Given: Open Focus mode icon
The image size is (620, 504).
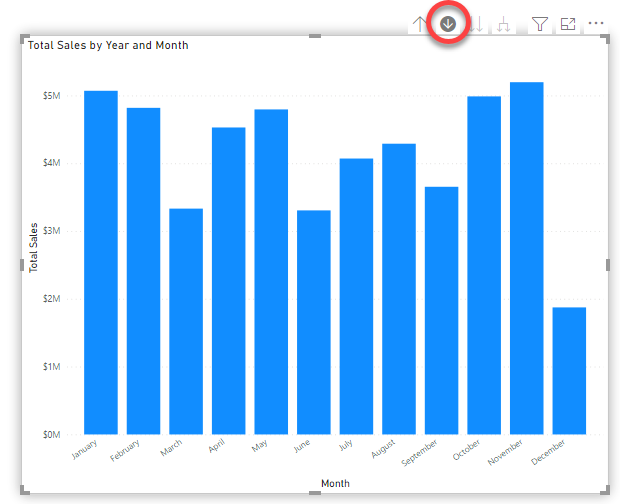Looking at the screenshot, I should point(568,24).
